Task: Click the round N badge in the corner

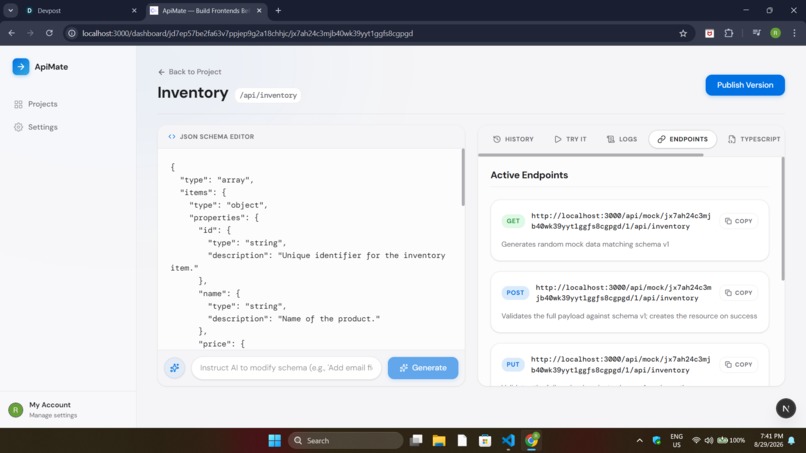Action: point(785,409)
